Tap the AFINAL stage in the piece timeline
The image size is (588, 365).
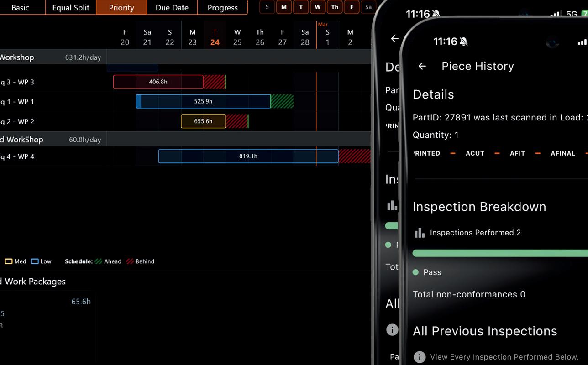click(563, 153)
